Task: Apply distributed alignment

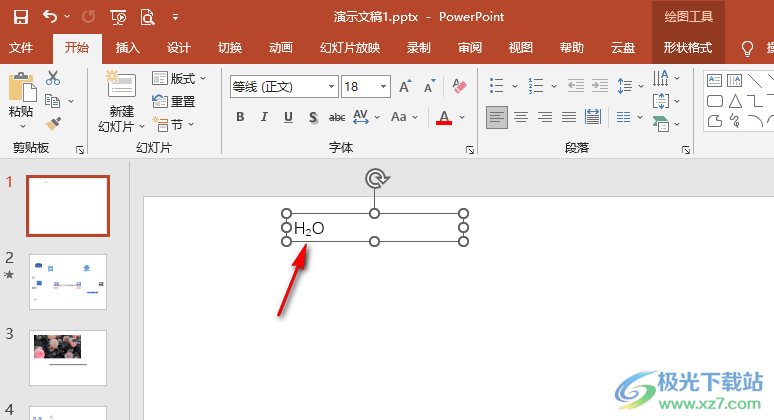Action: point(592,117)
